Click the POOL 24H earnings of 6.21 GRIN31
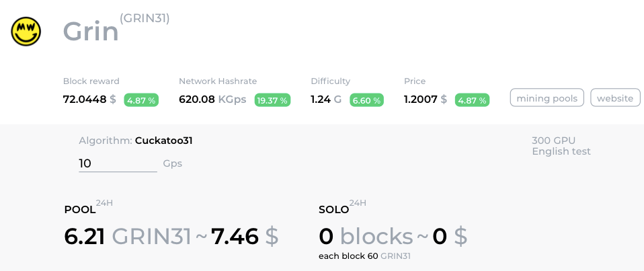644x271 pixels. pos(128,236)
